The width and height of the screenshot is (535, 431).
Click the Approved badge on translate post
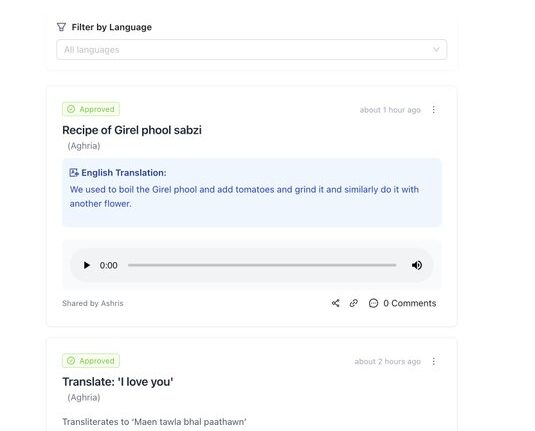click(x=91, y=361)
